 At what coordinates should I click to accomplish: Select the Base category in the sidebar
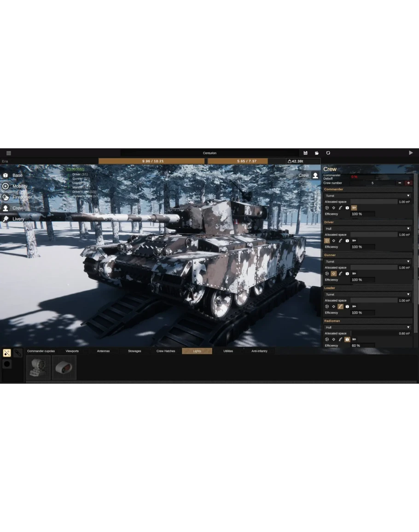click(17, 175)
